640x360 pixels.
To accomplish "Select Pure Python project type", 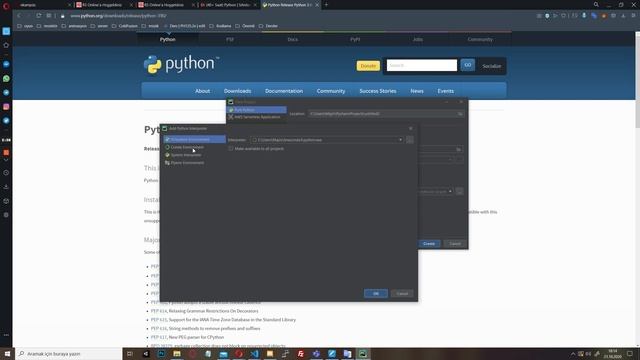I will click(x=256, y=110).
